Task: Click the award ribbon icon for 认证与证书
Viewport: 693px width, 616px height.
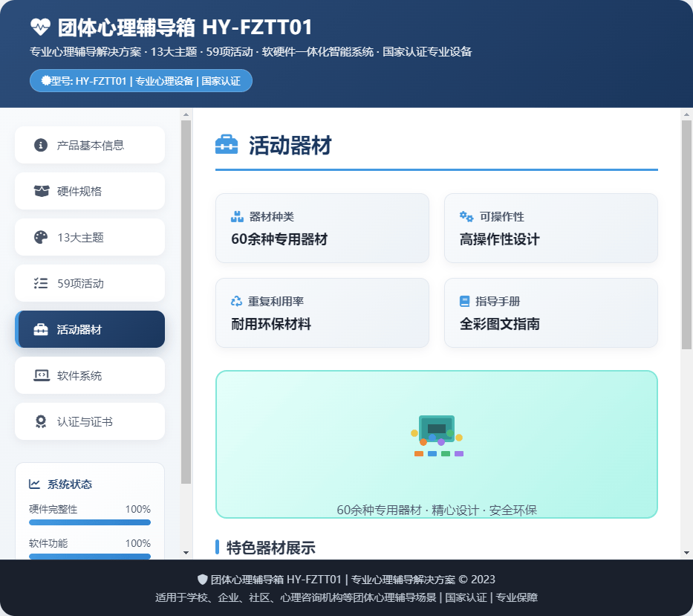Action: click(41, 421)
